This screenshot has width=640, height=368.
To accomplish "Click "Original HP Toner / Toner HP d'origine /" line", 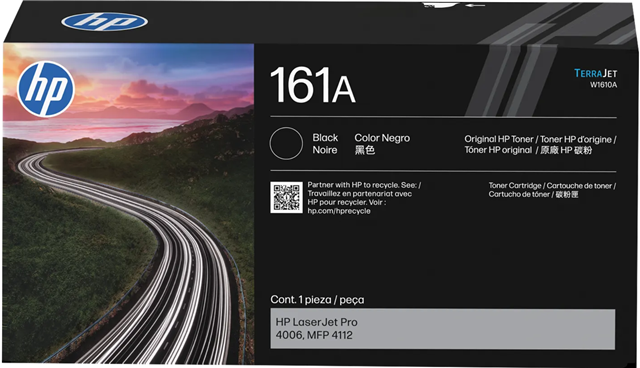I will point(540,139).
